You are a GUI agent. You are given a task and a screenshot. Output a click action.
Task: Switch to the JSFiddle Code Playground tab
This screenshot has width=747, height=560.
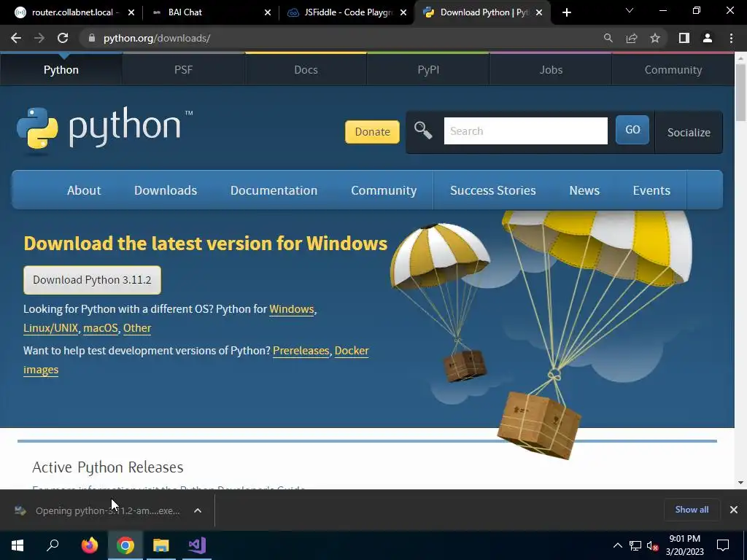(347, 12)
